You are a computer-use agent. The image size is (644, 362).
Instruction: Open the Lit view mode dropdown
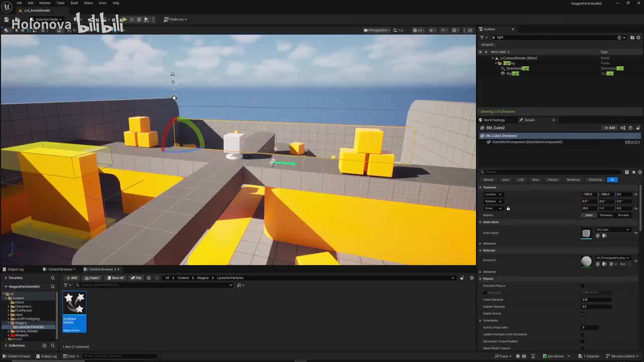pyautogui.click(x=419, y=30)
